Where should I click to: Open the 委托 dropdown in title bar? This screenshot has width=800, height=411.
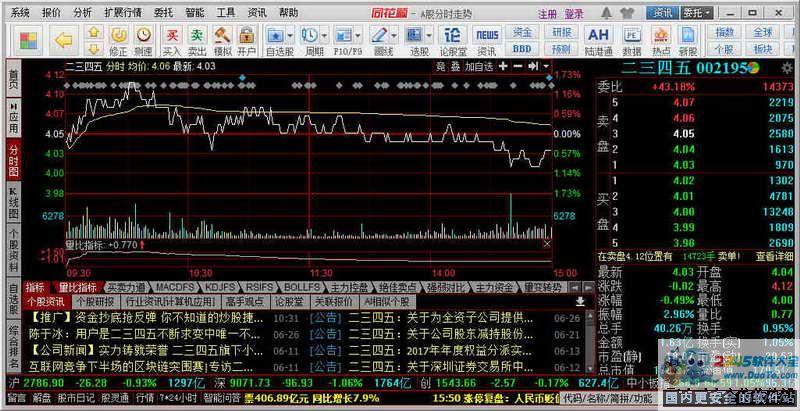tap(697, 13)
